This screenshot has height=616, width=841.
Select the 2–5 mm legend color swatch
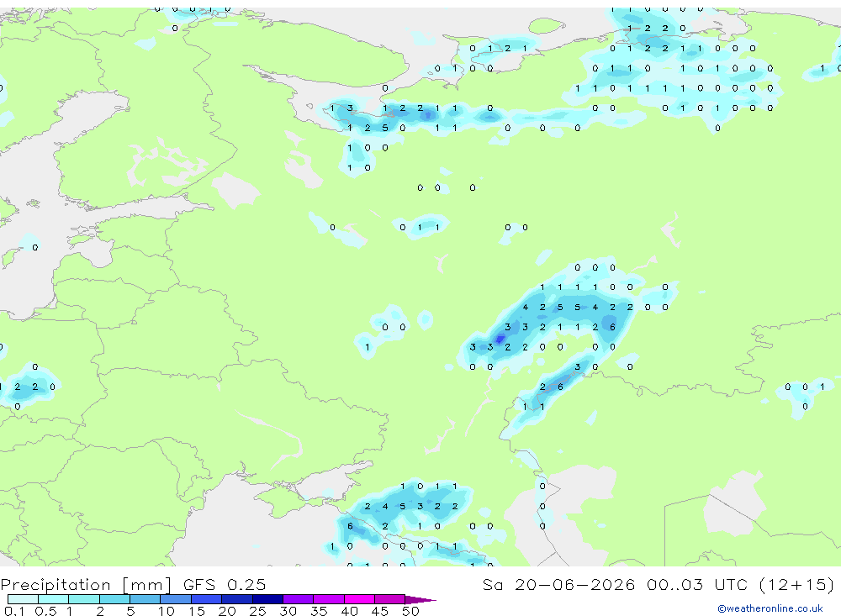(x=114, y=599)
